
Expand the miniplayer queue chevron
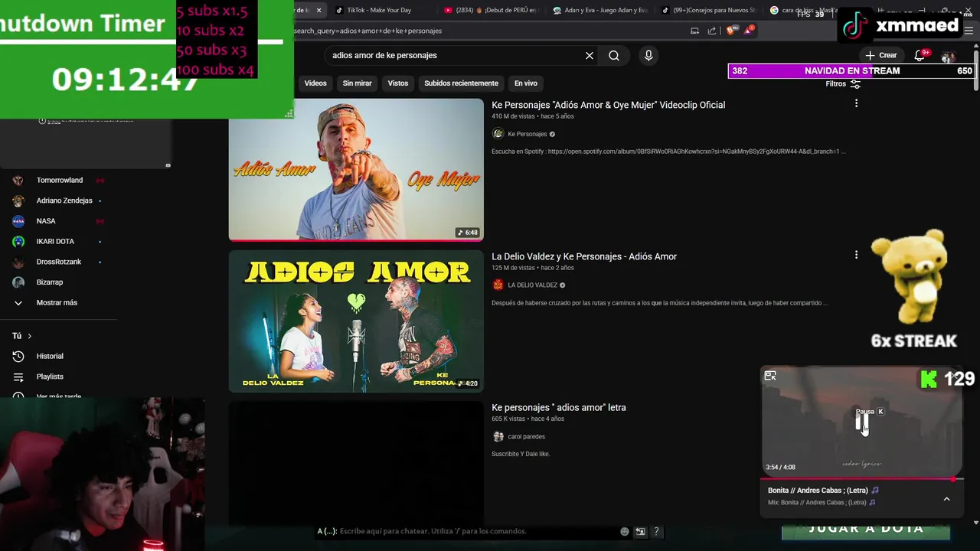[946, 499]
